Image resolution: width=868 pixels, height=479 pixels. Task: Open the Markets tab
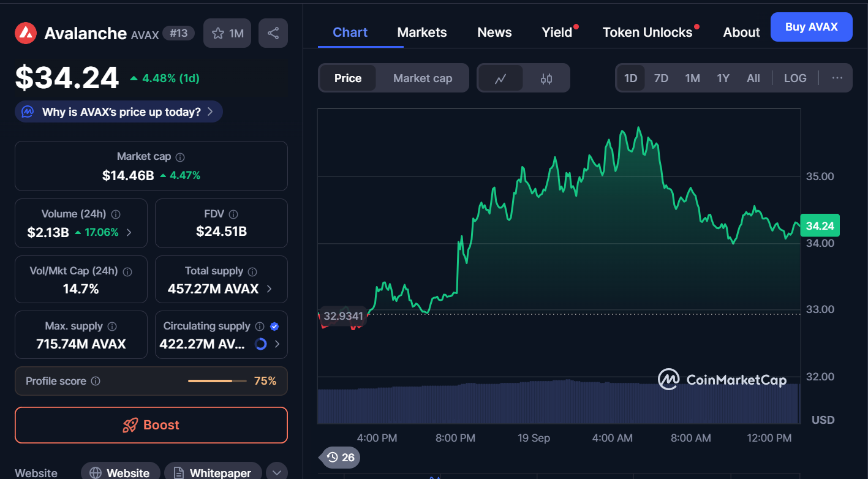pyautogui.click(x=422, y=32)
